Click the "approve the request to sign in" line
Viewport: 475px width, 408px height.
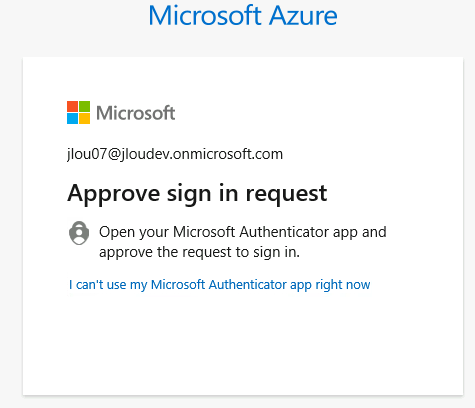coord(199,252)
